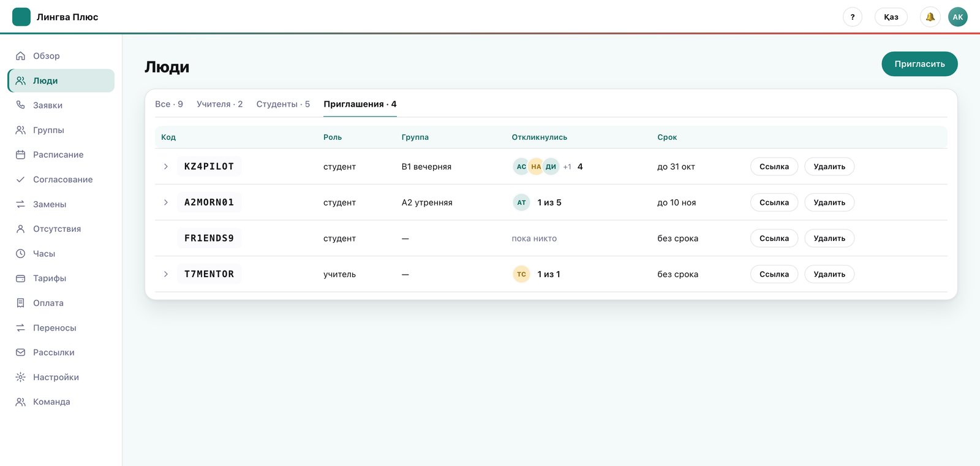The height and width of the screenshot is (466, 980).
Task: Select the Все tab
Action: coord(169,104)
